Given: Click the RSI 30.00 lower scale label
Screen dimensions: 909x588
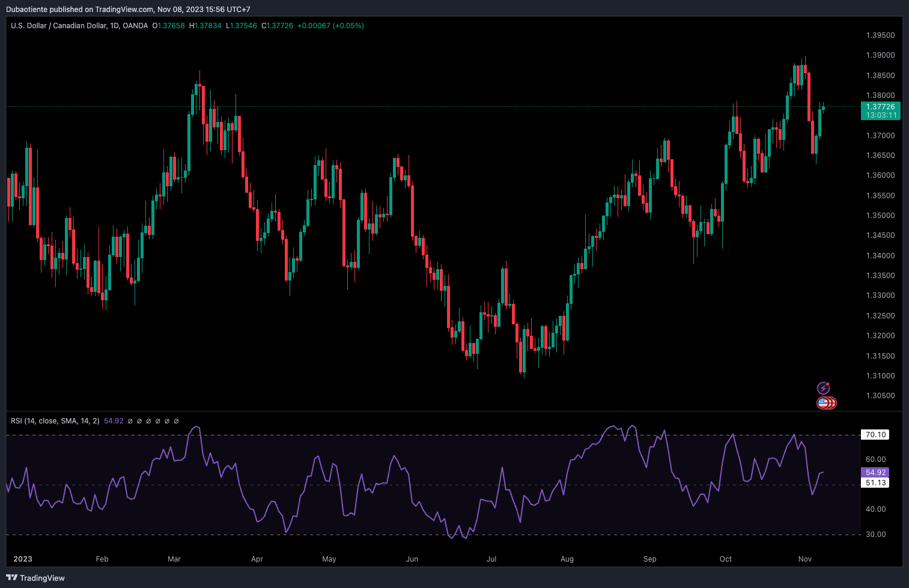Looking at the screenshot, I should click(875, 535).
